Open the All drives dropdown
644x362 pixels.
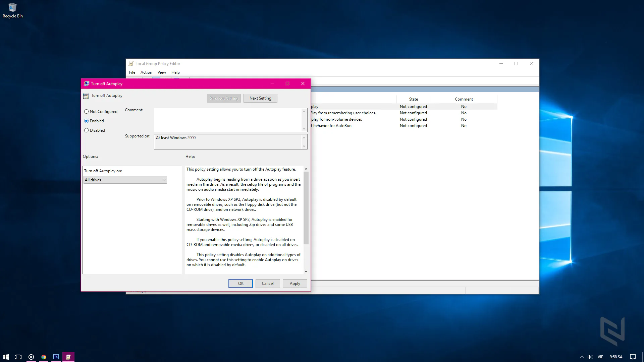click(x=125, y=180)
